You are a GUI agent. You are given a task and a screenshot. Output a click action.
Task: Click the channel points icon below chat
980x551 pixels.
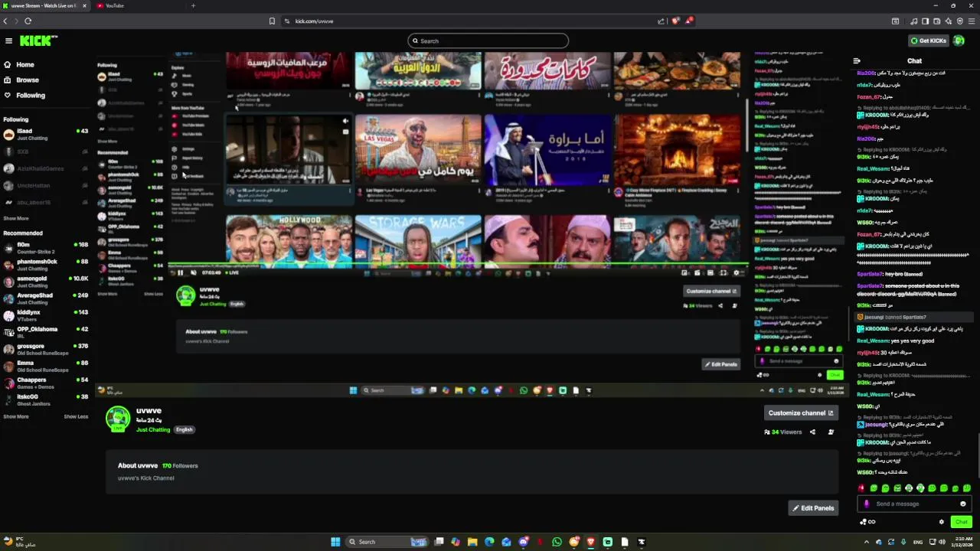pyautogui.click(x=867, y=522)
